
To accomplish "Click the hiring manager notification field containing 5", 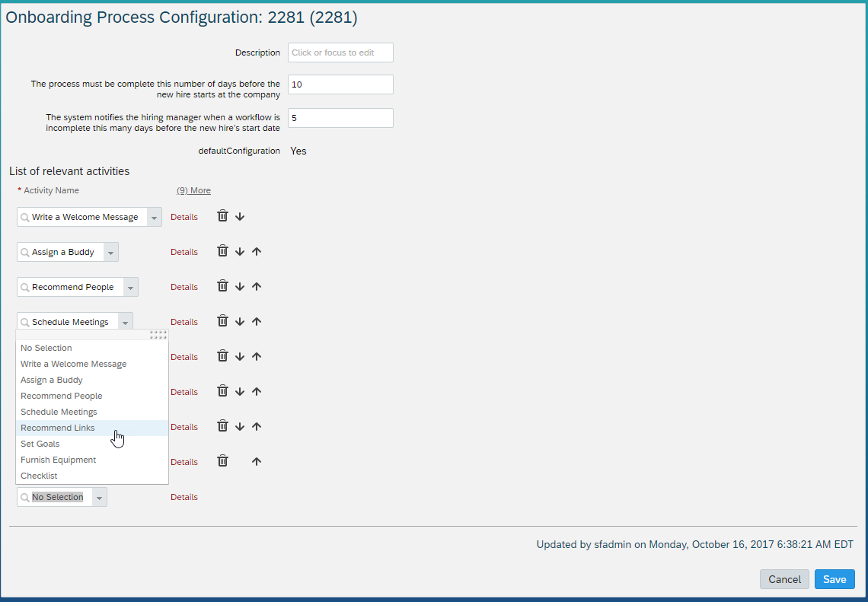I will point(340,118).
